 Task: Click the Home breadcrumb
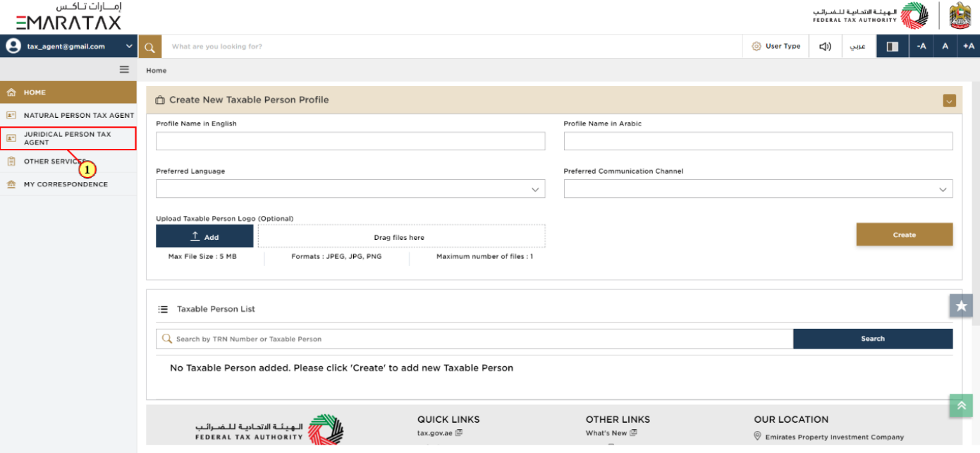pyautogui.click(x=157, y=71)
